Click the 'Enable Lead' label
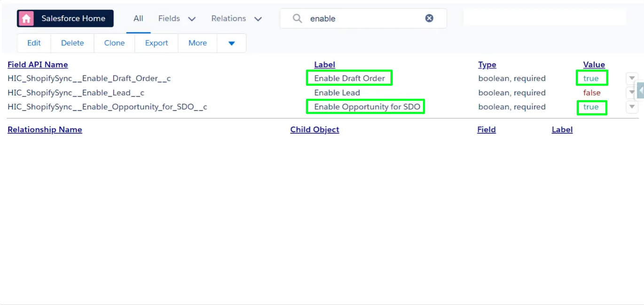 coord(337,93)
